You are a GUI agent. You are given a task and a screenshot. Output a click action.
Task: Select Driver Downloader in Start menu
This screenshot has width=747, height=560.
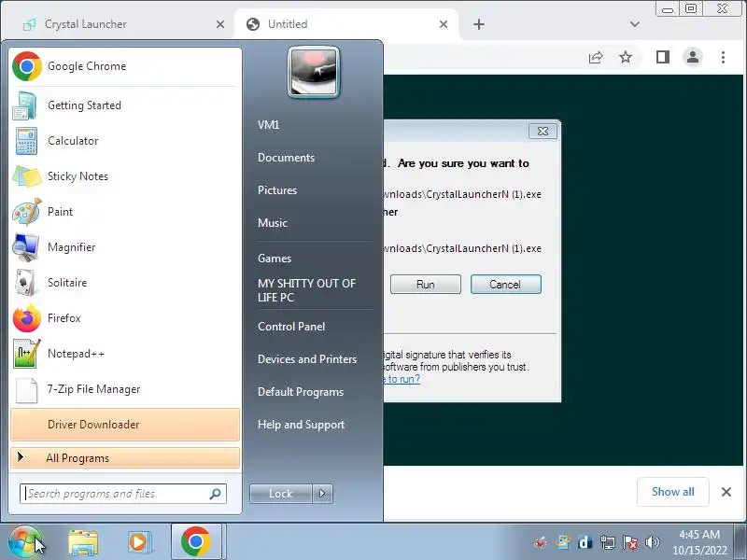pyautogui.click(x=125, y=425)
